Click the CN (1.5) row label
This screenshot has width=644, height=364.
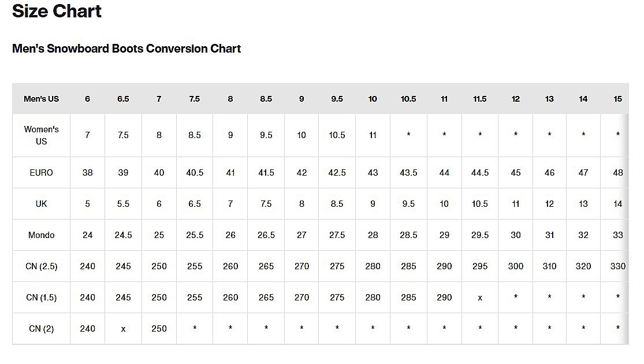(x=42, y=298)
